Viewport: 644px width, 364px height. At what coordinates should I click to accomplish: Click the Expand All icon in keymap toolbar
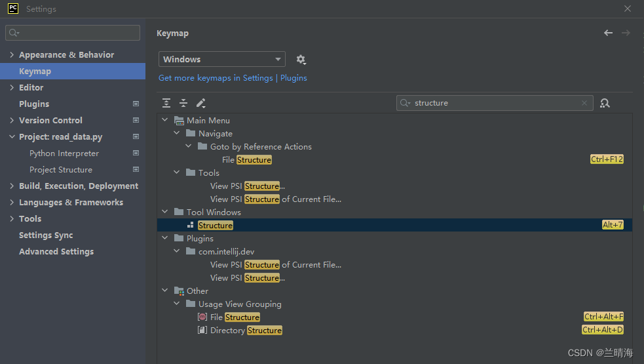[166, 103]
